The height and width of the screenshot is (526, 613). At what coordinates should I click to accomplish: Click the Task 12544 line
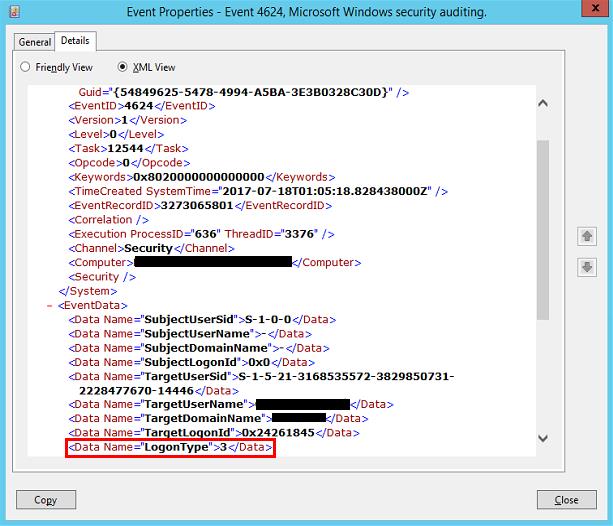128,149
